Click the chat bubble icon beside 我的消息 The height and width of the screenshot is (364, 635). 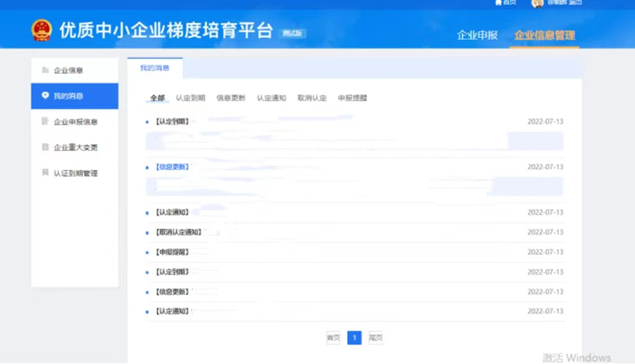(x=45, y=95)
